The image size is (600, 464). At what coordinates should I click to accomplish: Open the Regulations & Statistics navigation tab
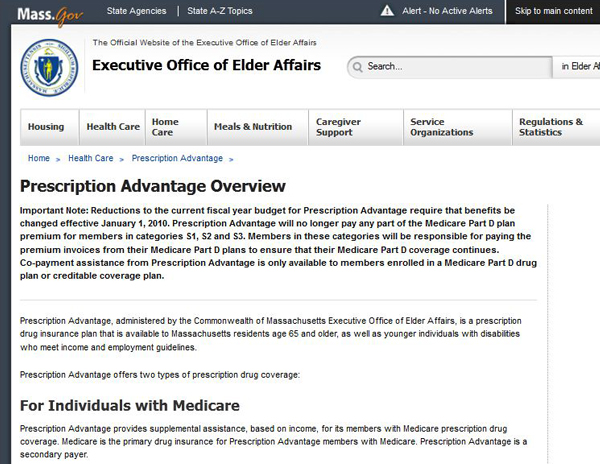click(556, 127)
